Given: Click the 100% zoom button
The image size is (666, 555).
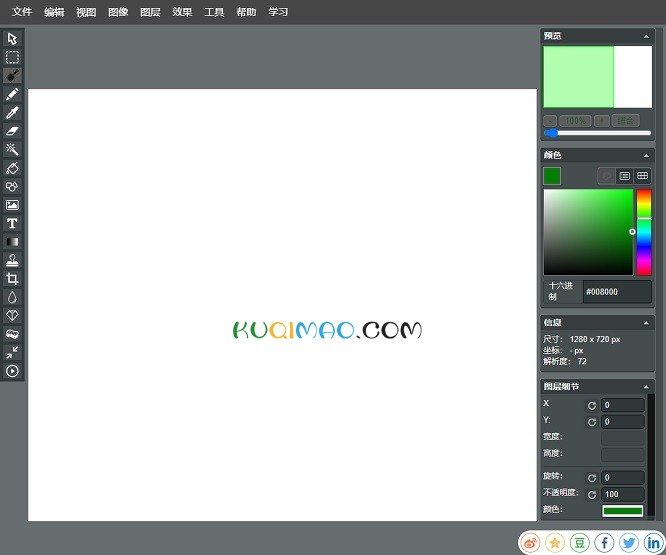Looking at the screenshot, I should [575, 121].
